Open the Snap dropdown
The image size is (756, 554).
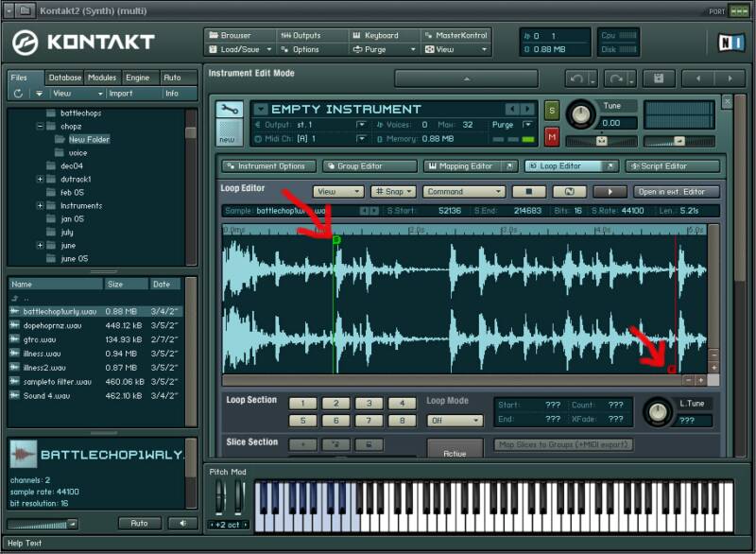pos(393,191)
